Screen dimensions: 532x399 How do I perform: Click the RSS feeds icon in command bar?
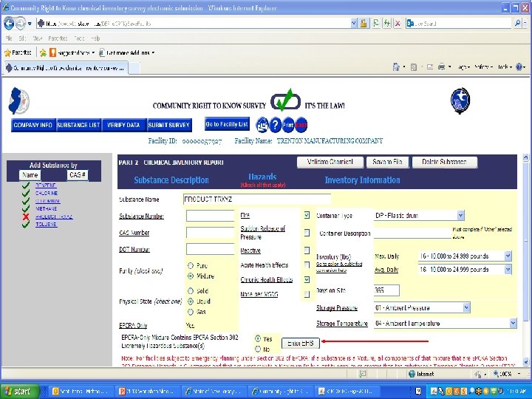tap(414, 67)
